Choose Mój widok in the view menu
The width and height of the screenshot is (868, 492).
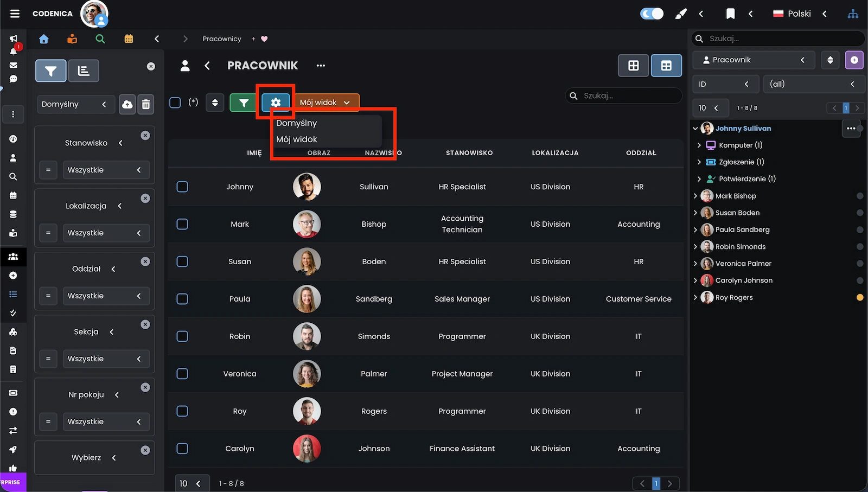pyautogui.click(x=297, y=139)
